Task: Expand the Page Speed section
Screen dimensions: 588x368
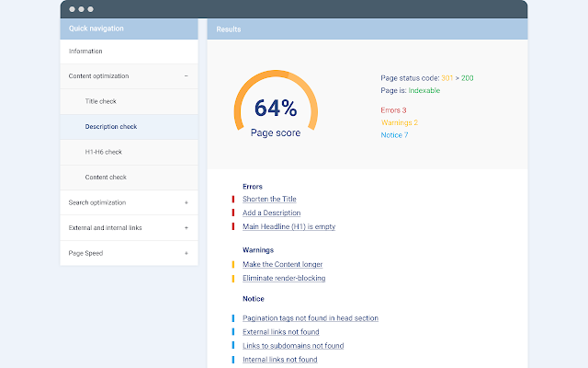Action: pos(186,254)
